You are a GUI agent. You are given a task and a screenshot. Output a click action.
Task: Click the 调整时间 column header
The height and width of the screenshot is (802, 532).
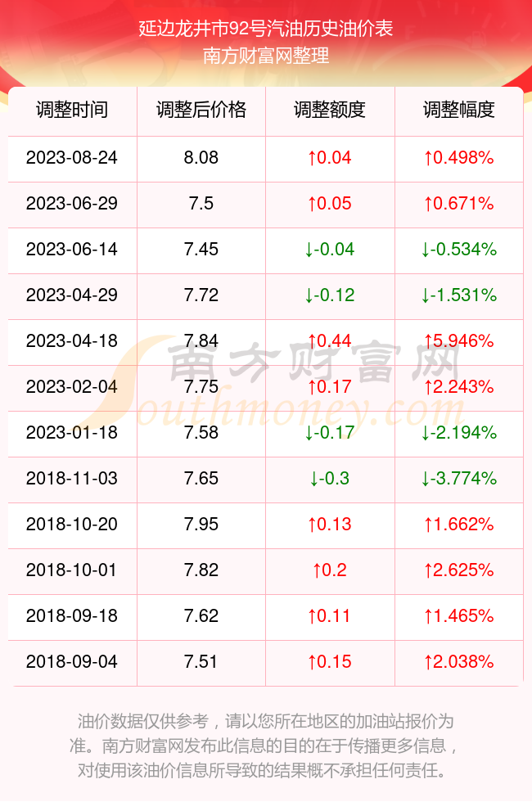click(72, 110)
